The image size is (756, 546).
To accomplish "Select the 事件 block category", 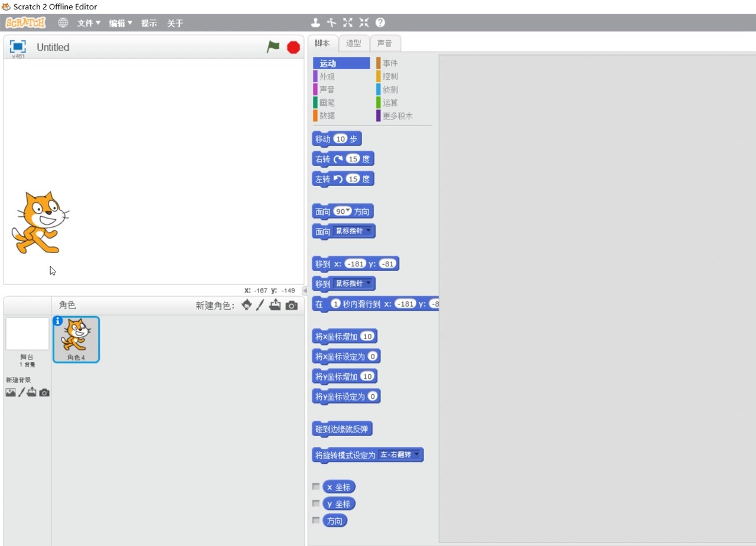I will click(x=404, y=63).
